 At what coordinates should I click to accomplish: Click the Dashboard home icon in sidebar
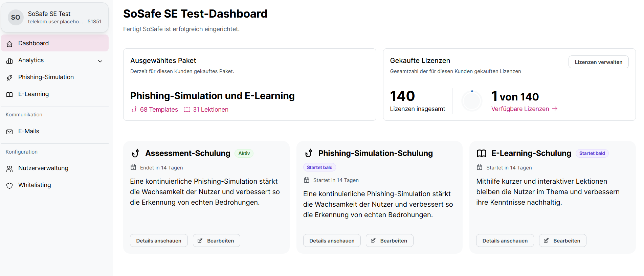point(9,44)
